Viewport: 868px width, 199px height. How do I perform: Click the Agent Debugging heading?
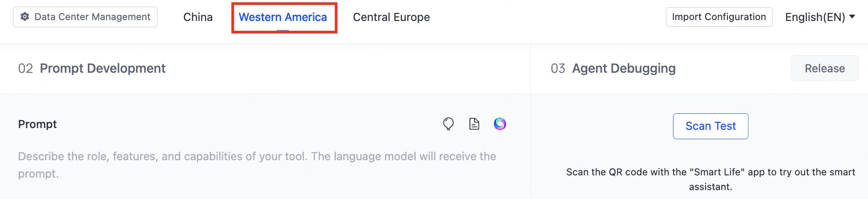624,68
